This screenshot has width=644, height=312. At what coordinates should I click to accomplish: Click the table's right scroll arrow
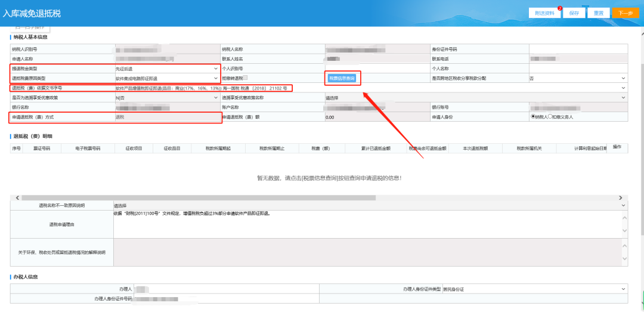(620, 197)
